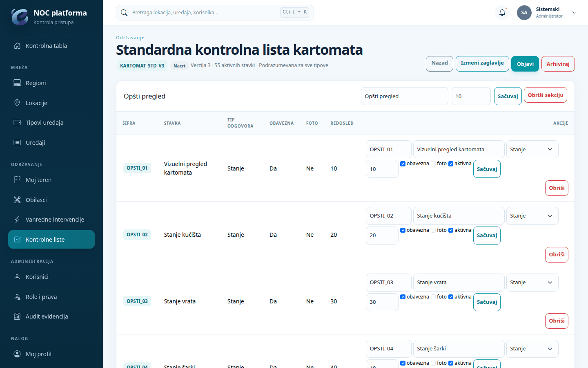
Task: Click the Audit evidencija icon
Action: [17, 316]
